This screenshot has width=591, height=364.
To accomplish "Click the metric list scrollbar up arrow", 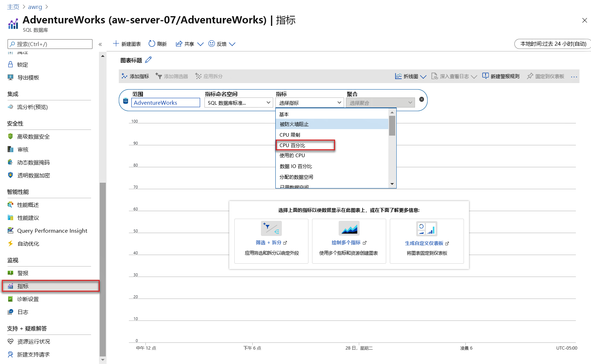I will [x=392, y=112].
